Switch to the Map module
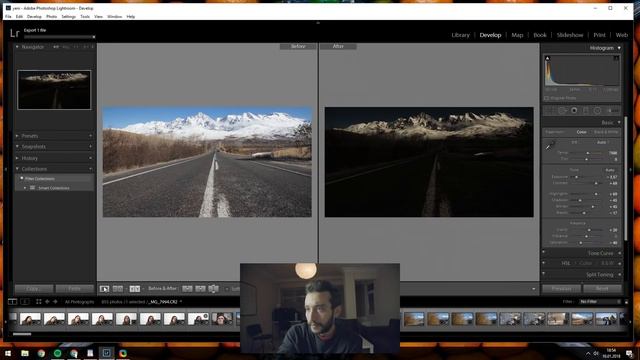Image resolution: width=640 pixels, height=360 pixels. pos(517,35)
